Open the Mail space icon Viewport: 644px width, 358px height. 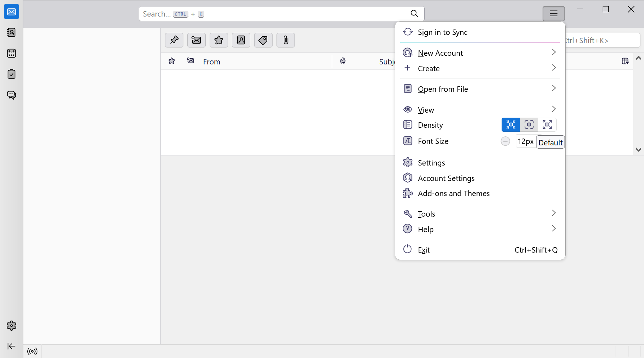tap(12, 12)
